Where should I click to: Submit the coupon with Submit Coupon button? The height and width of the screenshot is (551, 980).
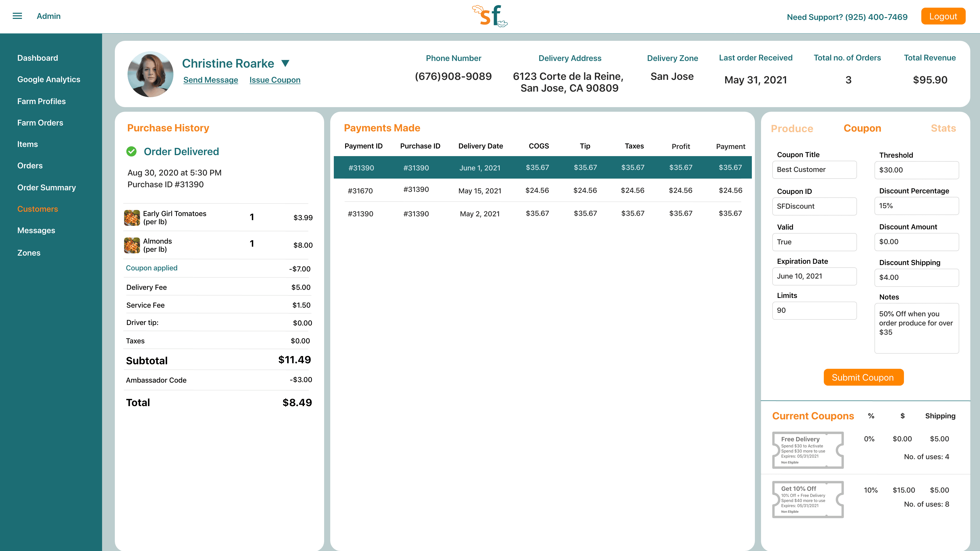click(x=863, y=377)
